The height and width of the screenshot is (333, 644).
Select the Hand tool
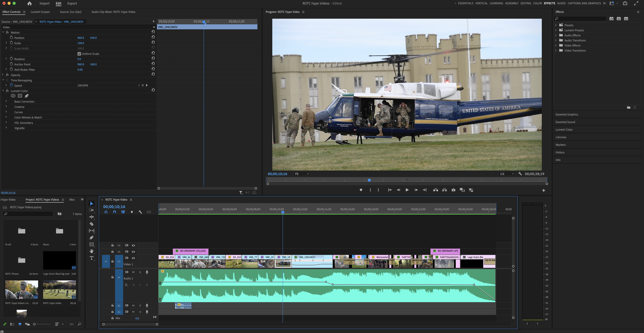pos(92,251)
